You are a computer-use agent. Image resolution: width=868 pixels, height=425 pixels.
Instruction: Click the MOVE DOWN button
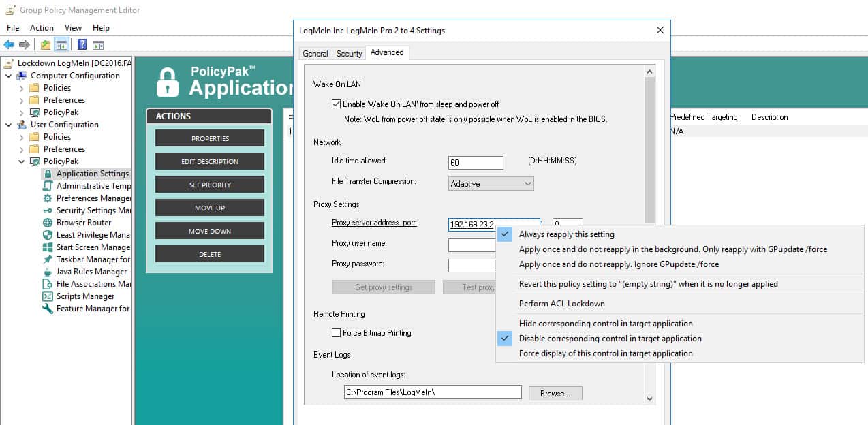(x=210, y=231)
